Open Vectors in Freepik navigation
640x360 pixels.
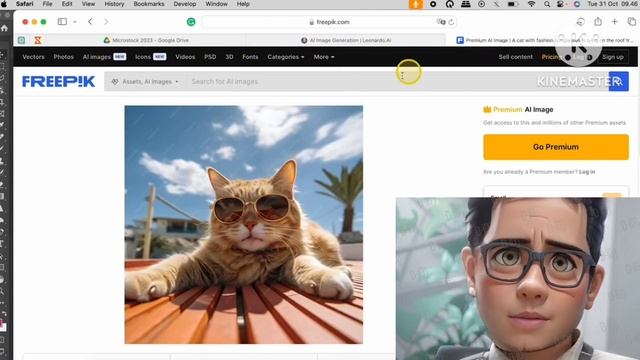click(x=33, y=57)
